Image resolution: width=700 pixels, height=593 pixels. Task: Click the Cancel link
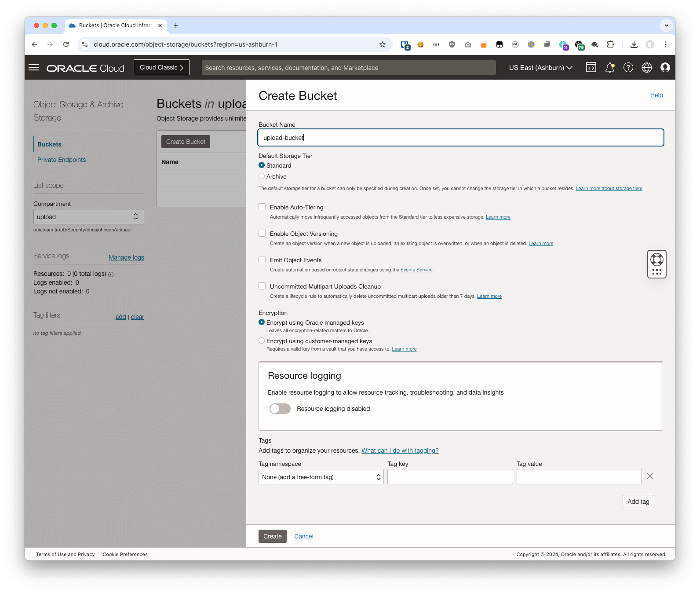(304, 536)
